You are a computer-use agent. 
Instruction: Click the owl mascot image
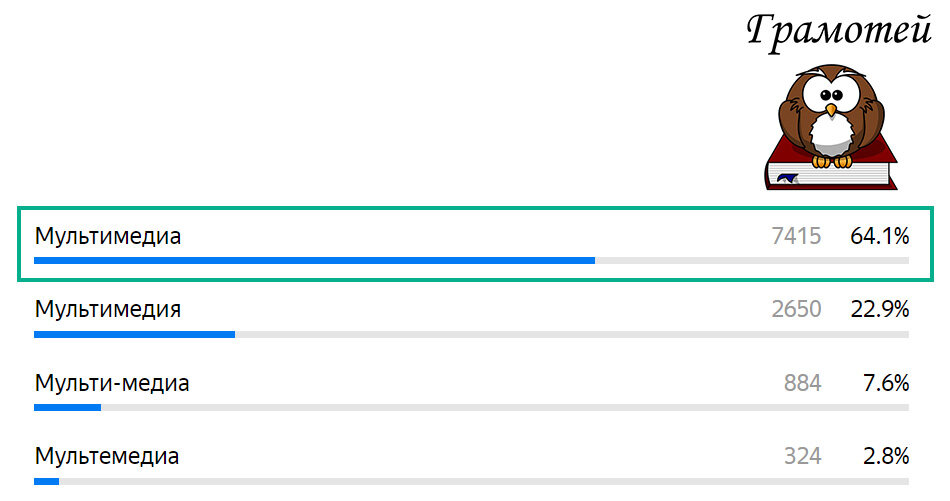tap(831, 127)
